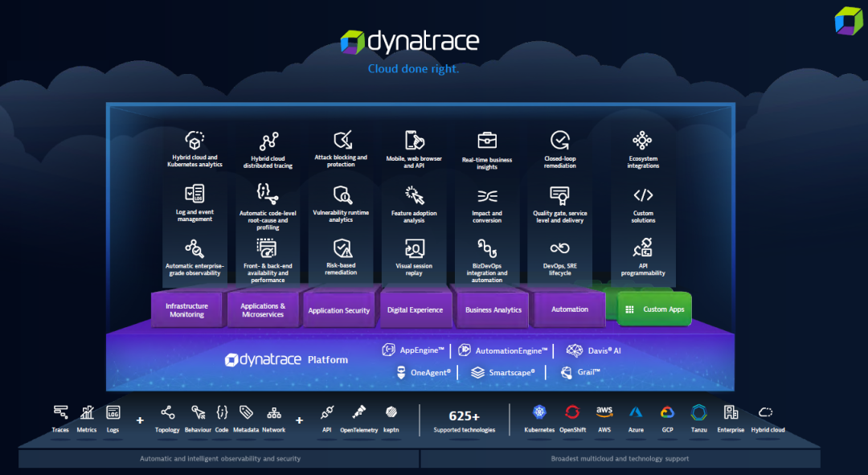868x475 pixels.
Task: Open the Infrastructure Monitoring block
Action: [186, 310]
